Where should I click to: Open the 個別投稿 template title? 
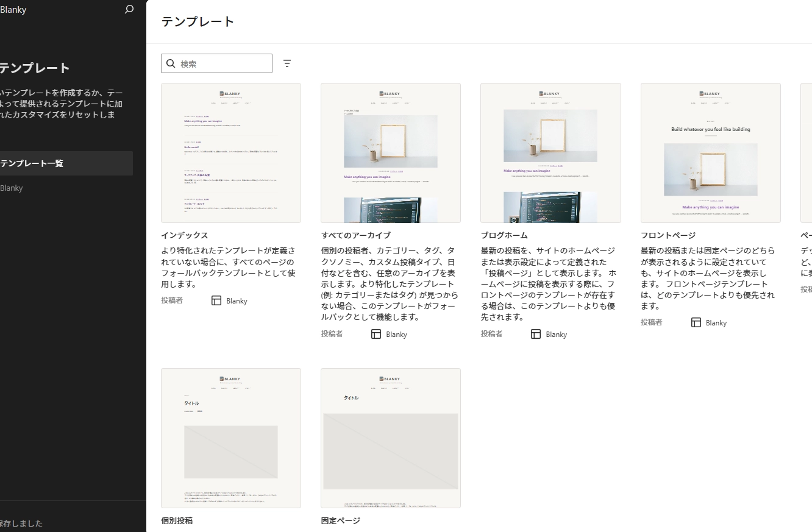click(x=177, y=520)
